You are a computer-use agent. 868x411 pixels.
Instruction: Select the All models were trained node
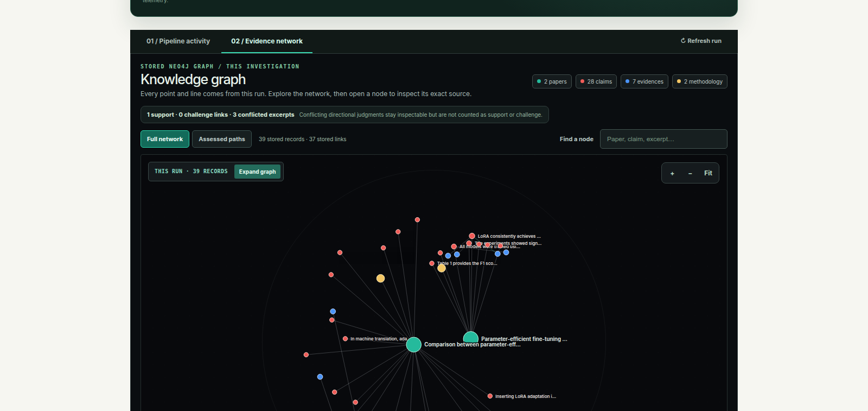[454, 246]
